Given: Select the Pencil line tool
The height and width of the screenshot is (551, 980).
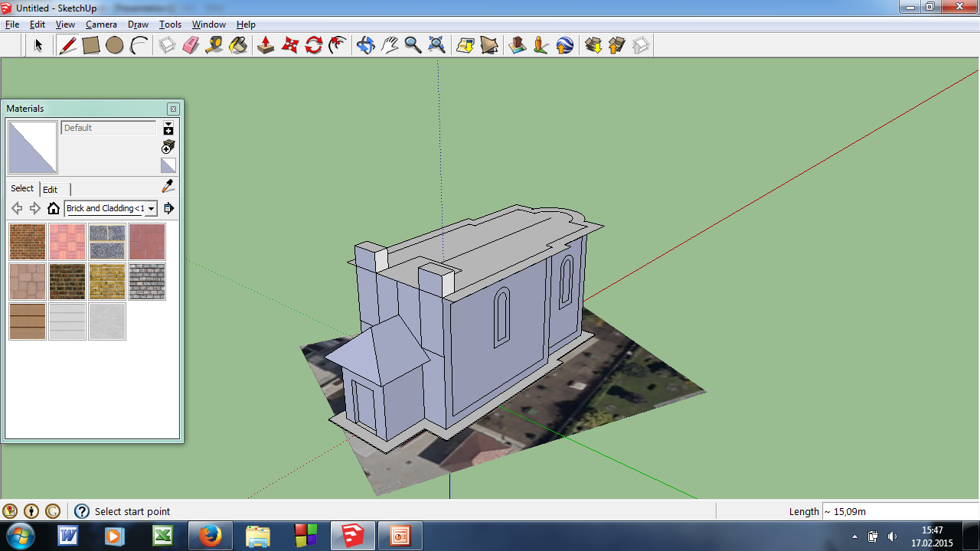Looking at the screenshot, I should 67,46.
